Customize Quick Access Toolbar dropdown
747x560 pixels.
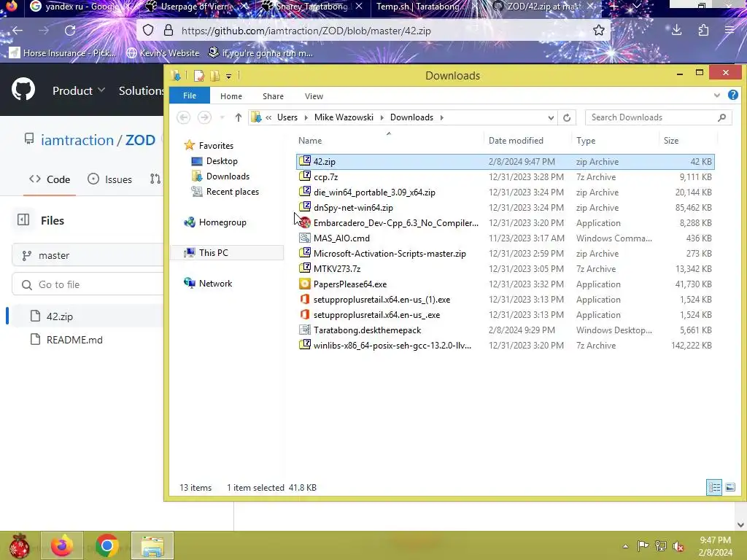(228, 76)
